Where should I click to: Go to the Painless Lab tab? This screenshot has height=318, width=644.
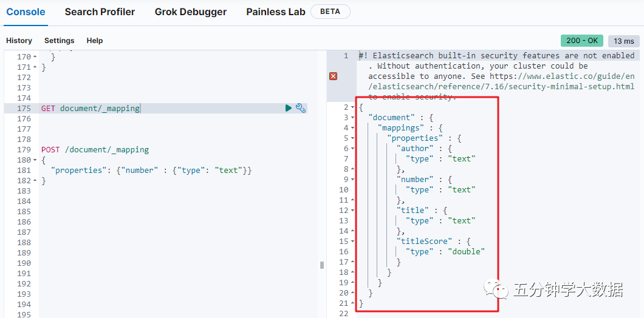276,12
